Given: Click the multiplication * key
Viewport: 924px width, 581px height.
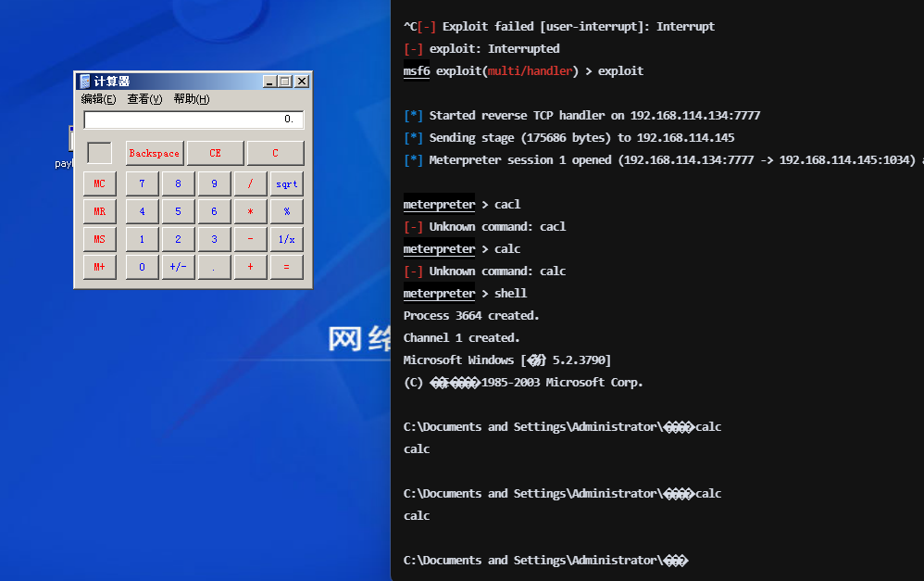Looking at the screenshot, I should tap(251, 212).
